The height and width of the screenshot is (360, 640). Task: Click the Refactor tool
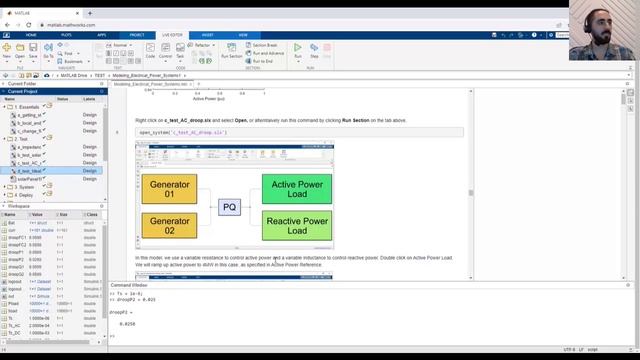click(199, 45)
